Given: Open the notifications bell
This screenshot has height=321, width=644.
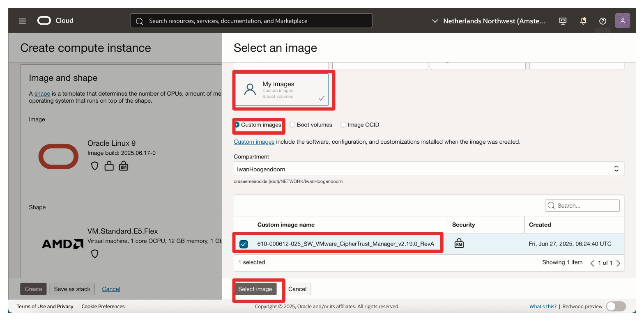Looking at the screenshot, I should [x=583, y=21].
